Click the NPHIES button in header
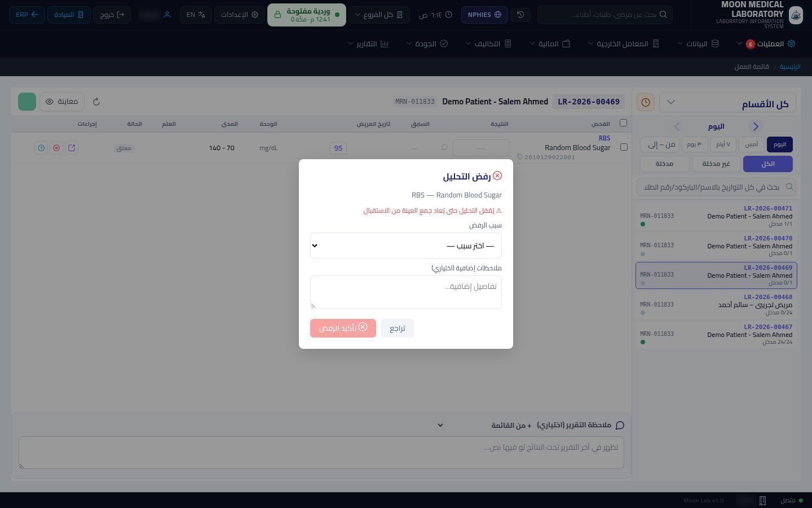 (484, 15)
